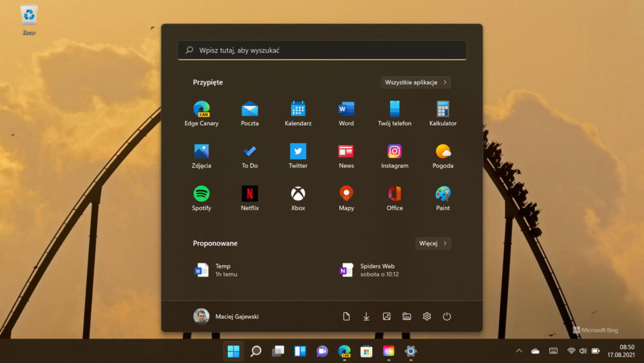Open OneDrive cloud tray icon

535,351
